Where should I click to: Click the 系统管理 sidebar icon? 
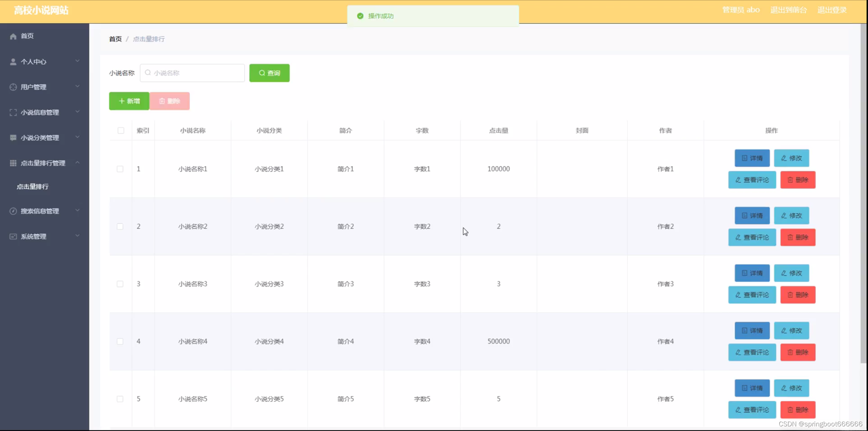[13, 236]
